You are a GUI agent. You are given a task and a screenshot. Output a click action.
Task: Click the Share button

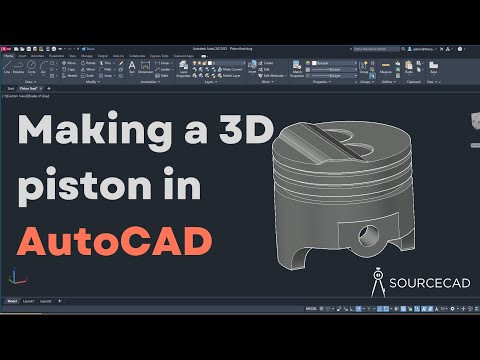(x=88, y=49)
